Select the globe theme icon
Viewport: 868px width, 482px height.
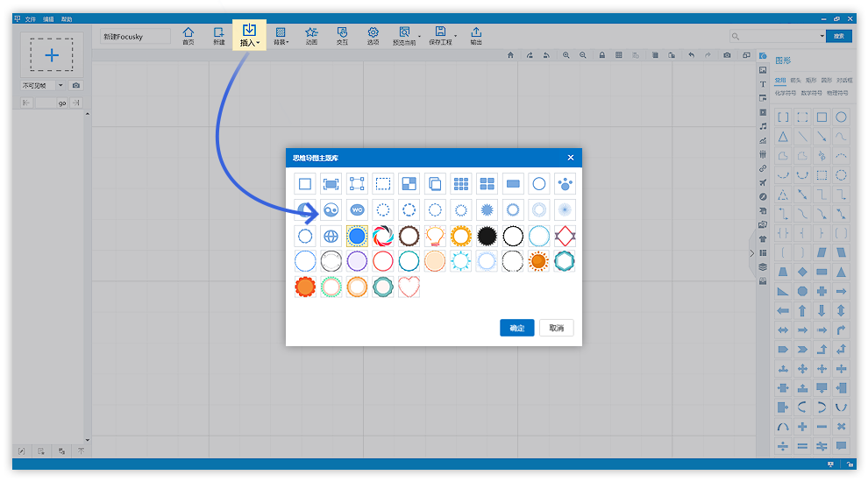[331, 236]
